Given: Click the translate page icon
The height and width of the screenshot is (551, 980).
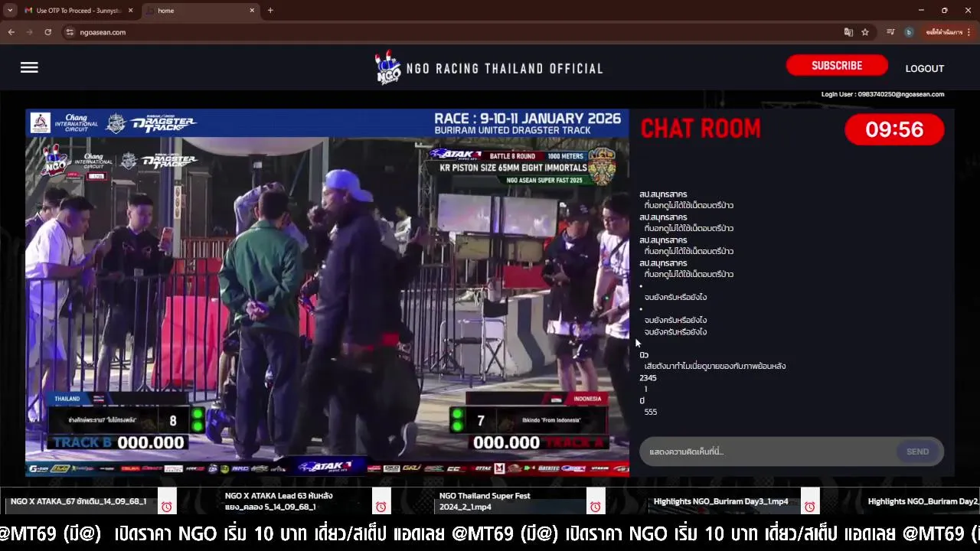Looking at the screenshot, I should pyautogui.click(x=848, y=32).
